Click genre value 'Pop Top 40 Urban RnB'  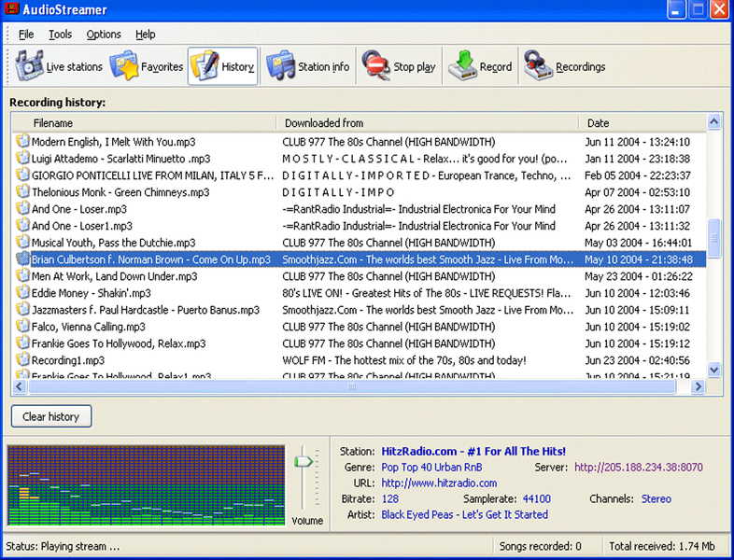coord(431,467)
